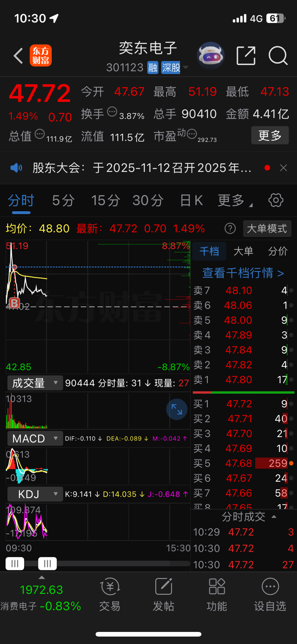Tap the price 47.72 headline
Image resolution: width=297 pixels, height=644 pixels.
click(x=40, y=93)
